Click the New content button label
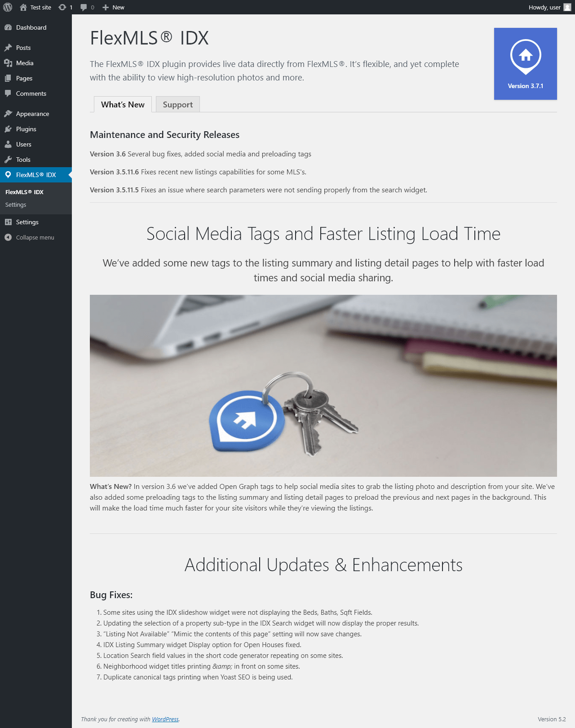Screen dimensions: 575x728 point(118,7)
